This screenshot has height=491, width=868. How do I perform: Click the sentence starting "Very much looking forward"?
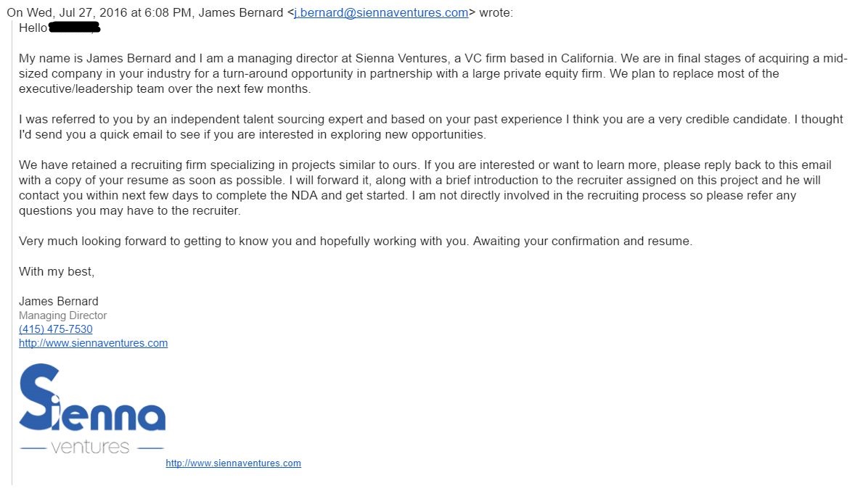(x=355, y=241)
